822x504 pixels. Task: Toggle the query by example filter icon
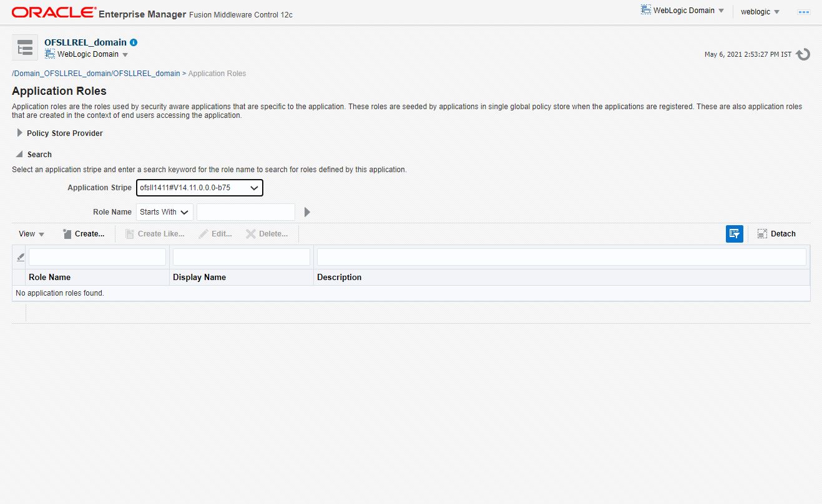735,234
